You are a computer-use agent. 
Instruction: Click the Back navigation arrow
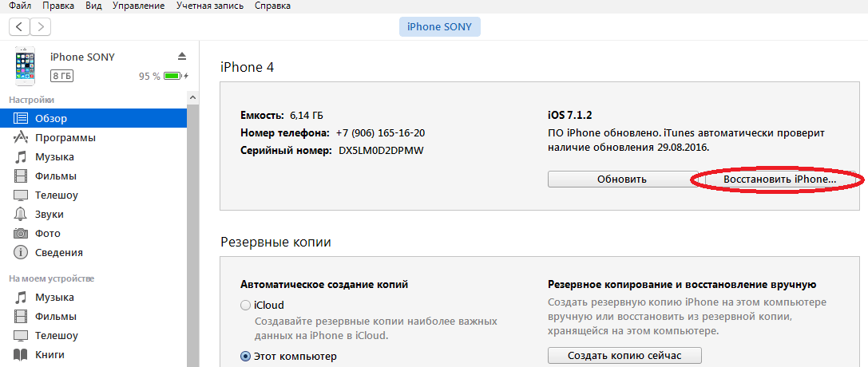click(19, 27)
